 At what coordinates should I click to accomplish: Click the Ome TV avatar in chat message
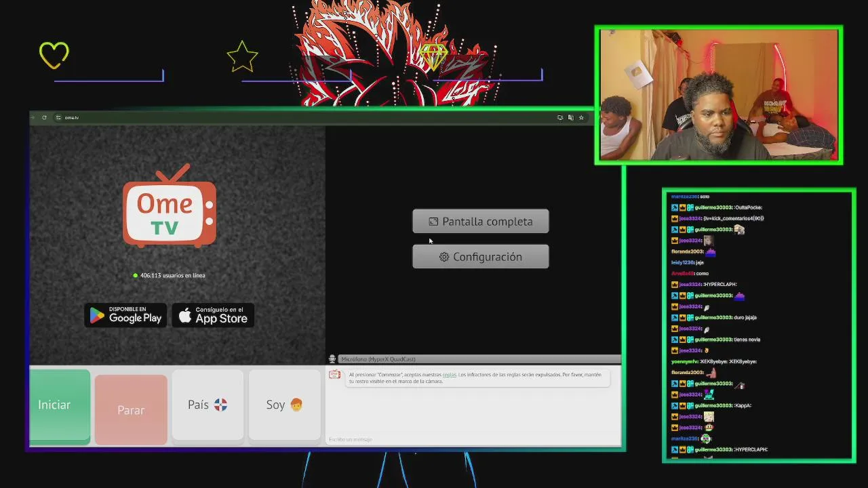pyautogui.click(x=334, y=375)
